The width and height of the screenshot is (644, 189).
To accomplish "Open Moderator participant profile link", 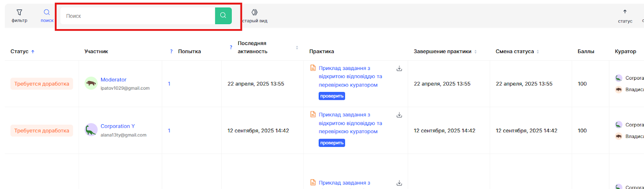I will coord(114,80).
